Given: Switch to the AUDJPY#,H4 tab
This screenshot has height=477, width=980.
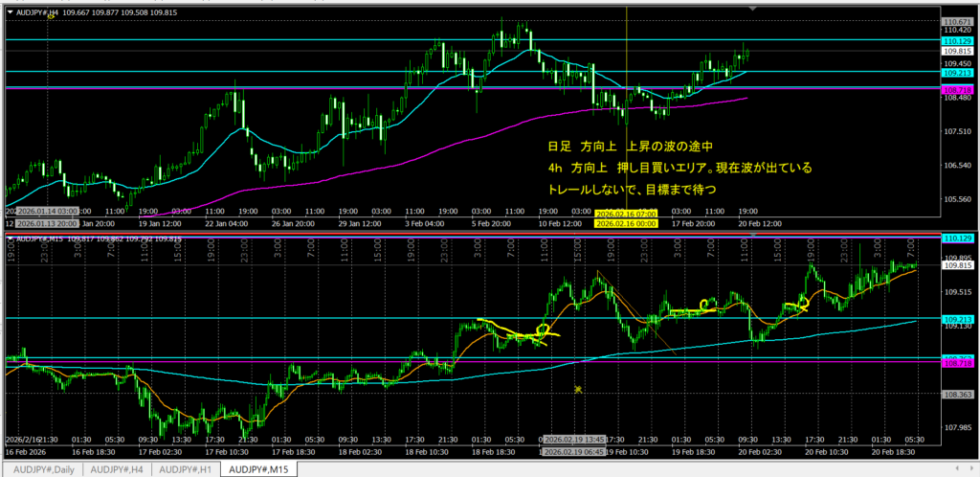Looking at the screenshot, I should tap(116, 468).
